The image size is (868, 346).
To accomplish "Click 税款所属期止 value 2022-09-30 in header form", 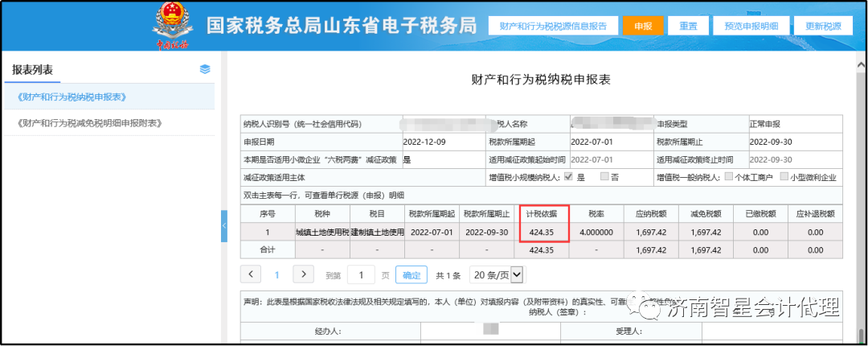I will pos(771,142).
